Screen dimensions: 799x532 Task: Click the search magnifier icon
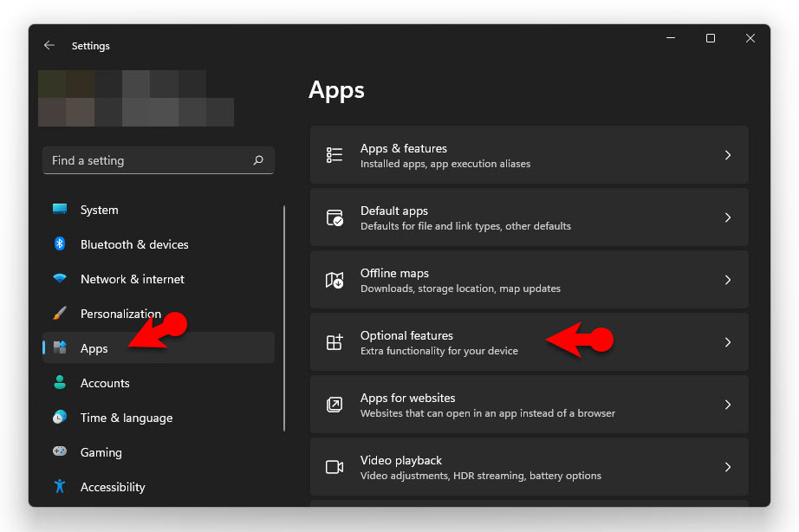click(258, 160)
